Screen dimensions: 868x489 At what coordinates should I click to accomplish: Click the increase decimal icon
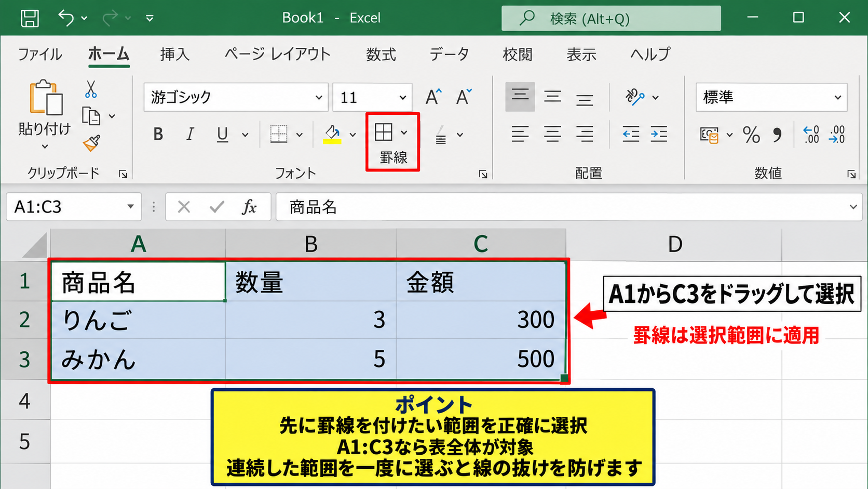point(811,135)
